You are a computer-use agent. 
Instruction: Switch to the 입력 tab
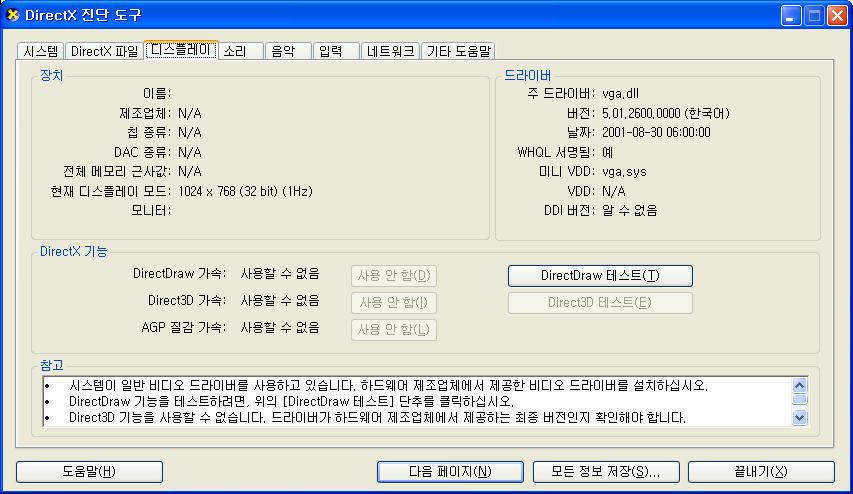point(336,51)
